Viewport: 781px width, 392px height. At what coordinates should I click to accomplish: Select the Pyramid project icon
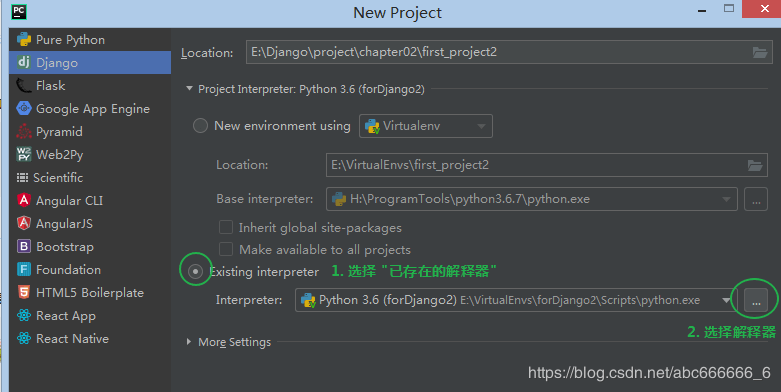(24, 131)
